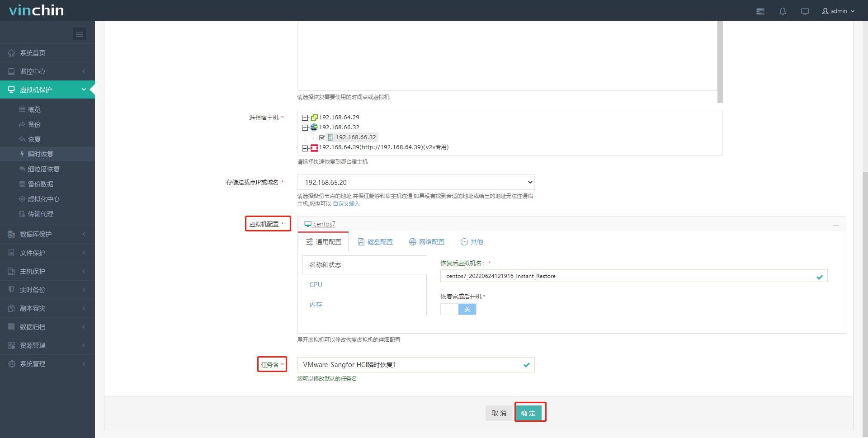Select 瞬时恢复 submenu item
The height and width of the screenshot is (438, 868).
47,154
